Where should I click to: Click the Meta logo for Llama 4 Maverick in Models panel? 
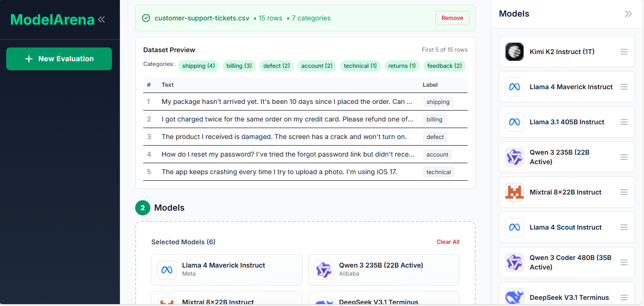click(515, 87)
